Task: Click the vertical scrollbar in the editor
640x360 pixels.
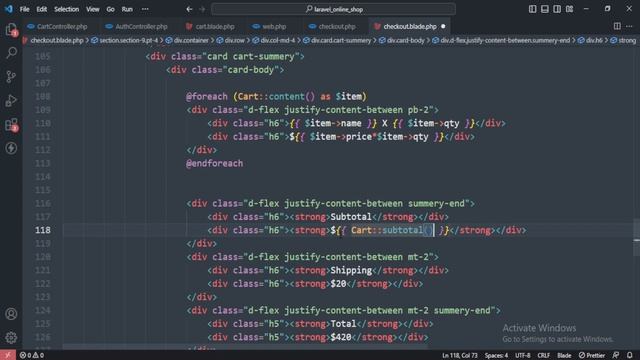Action: coord(636,237)
